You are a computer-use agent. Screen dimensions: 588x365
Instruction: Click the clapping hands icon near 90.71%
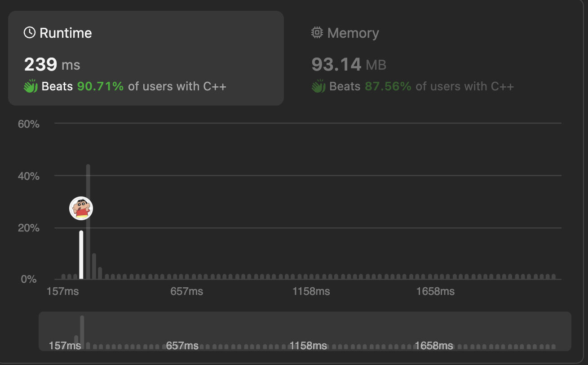point(31,86)
